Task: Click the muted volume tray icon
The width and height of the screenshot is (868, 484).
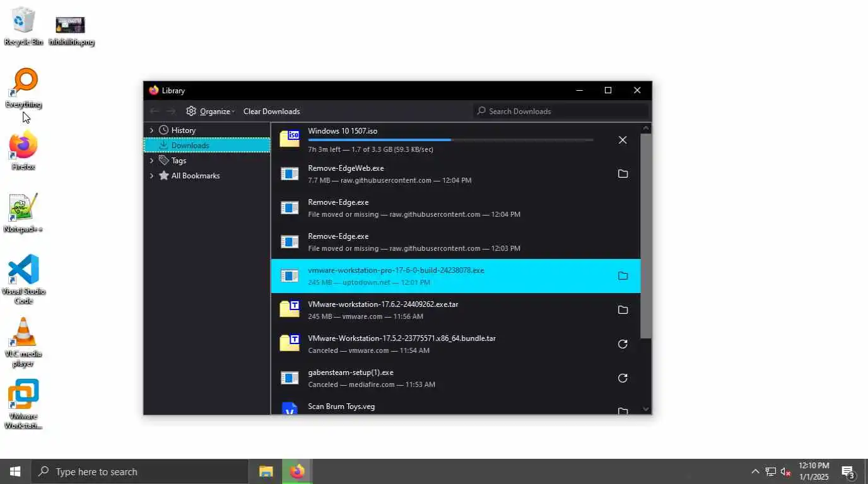Action: [786, 471]
